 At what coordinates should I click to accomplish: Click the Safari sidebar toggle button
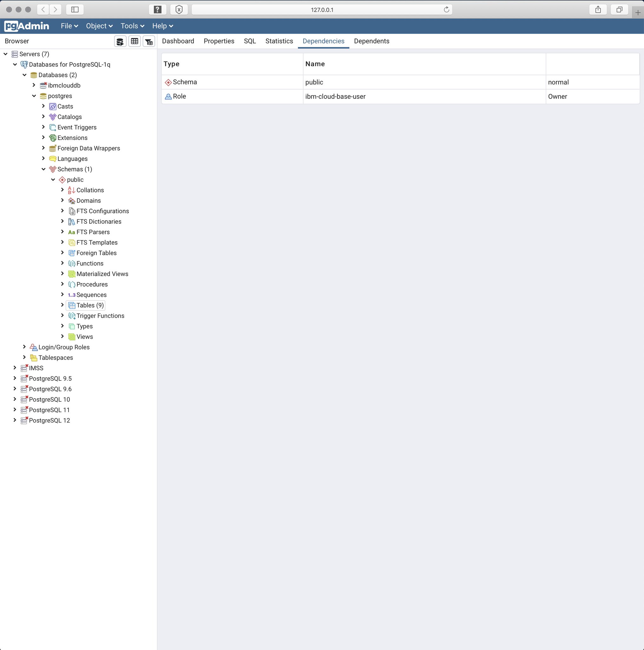(x=75, y=10)
